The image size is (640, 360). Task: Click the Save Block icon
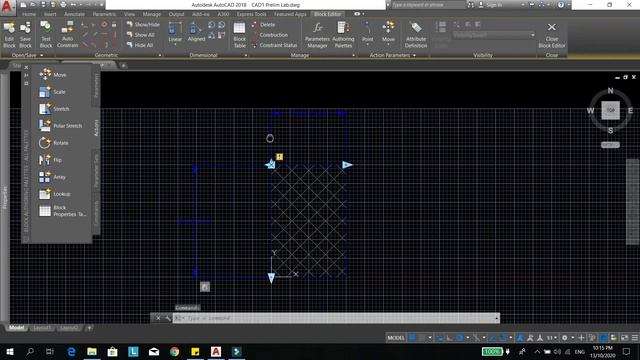tap(25, 34)
